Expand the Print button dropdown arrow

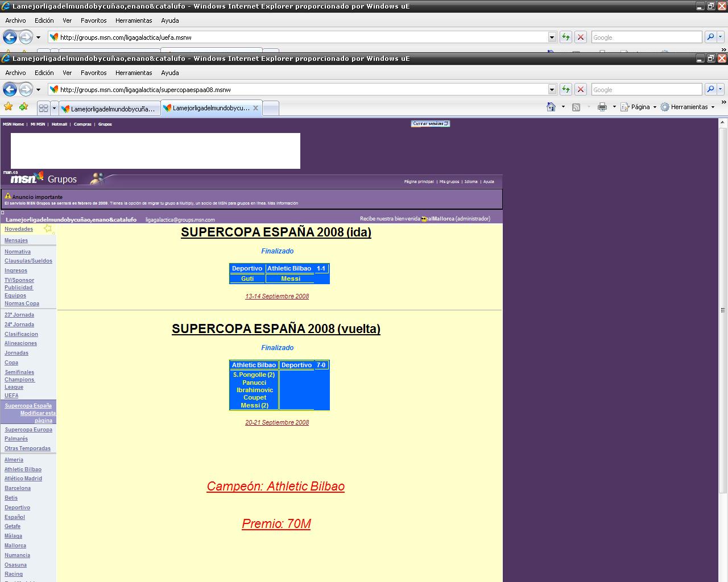coord(614,107)
